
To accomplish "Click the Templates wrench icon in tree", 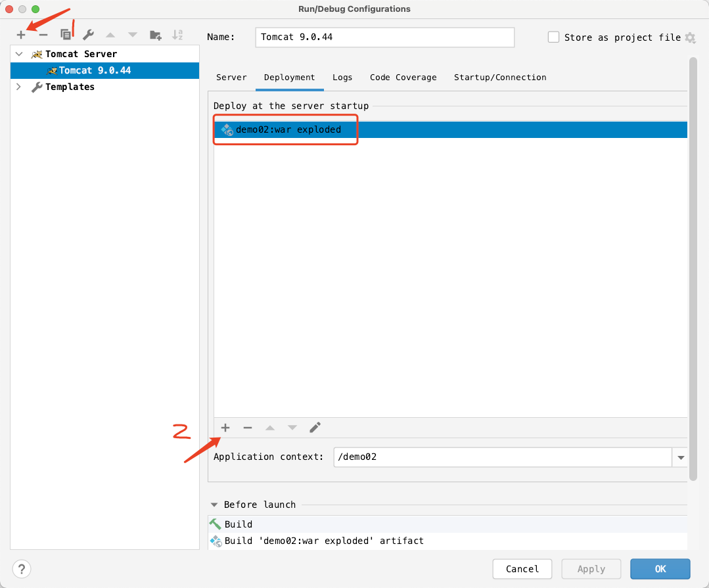I will tap(37, 87).
